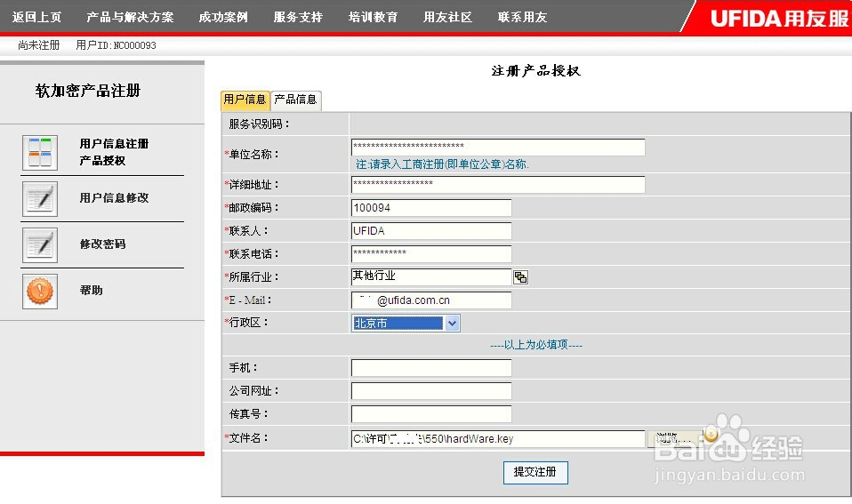
Task: Switch to the 产品信息 tab
Action: (295, 100)
